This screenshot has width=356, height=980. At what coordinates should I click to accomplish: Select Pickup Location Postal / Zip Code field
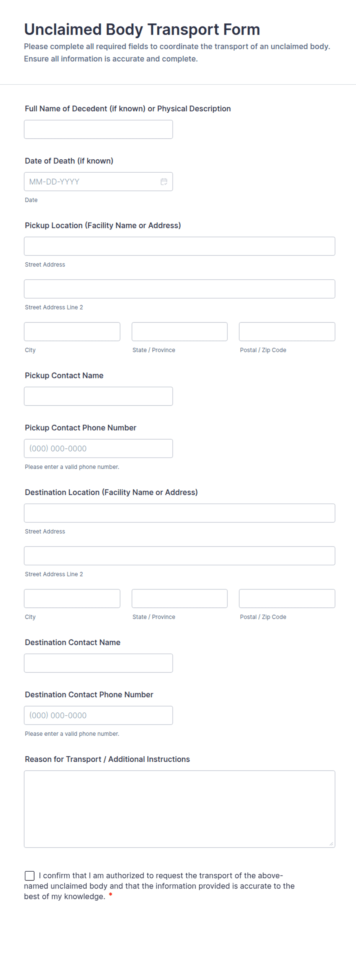[x=287, y=332]
